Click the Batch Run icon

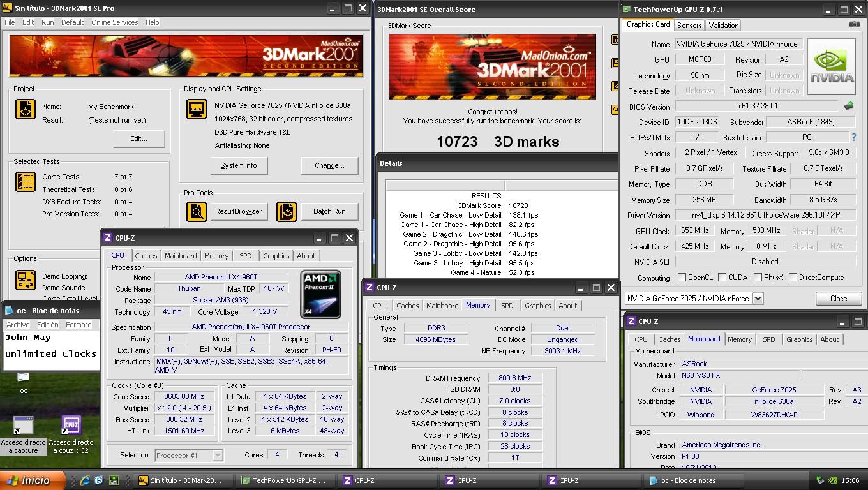pyautogui.click(x=287, y=211)
